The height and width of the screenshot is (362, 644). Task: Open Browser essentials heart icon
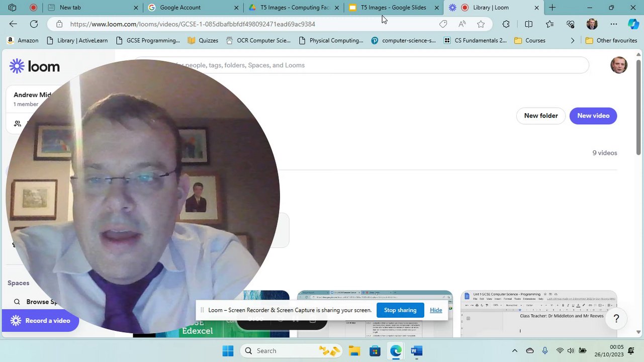570,24
